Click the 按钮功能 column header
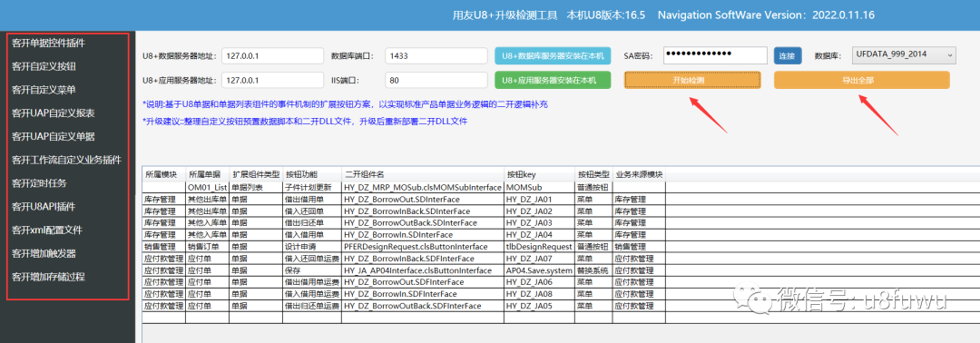980x343 pixels. (312, 174)
